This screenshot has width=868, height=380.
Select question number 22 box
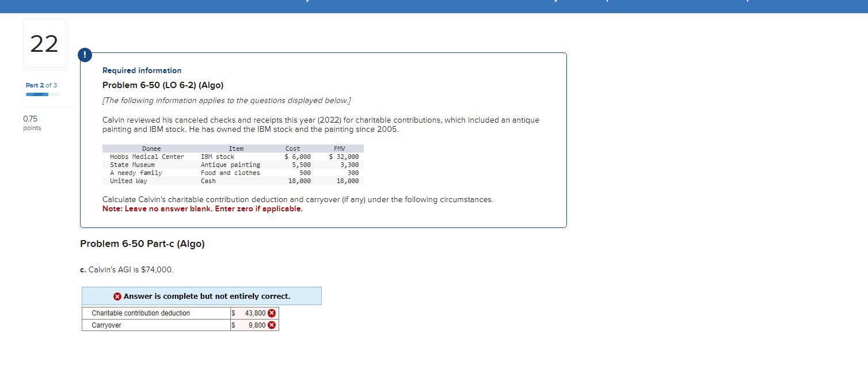(44, 44)
